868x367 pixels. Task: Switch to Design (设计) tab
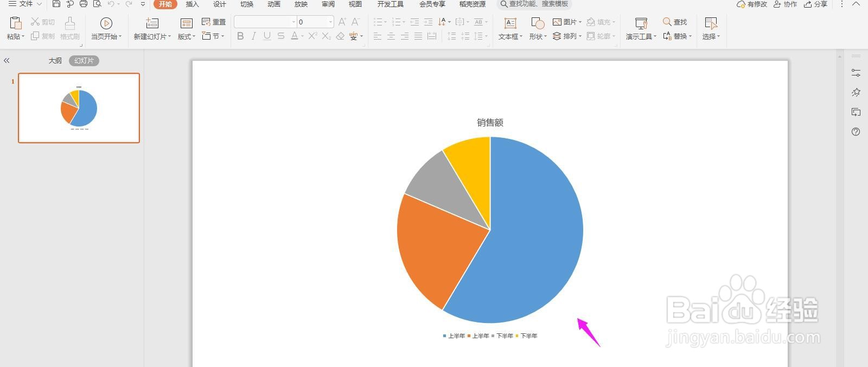(x=220, y=4)
